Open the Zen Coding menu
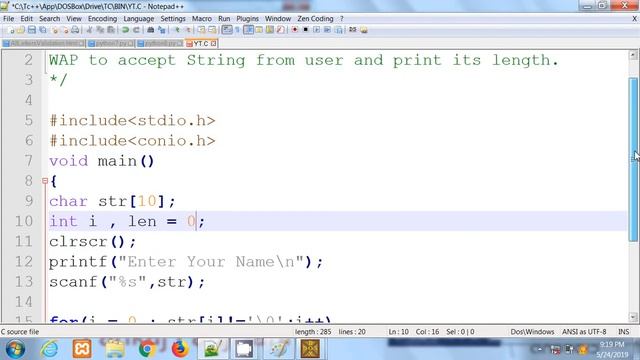Screen dimensions: 640x360 click(316, 19)
